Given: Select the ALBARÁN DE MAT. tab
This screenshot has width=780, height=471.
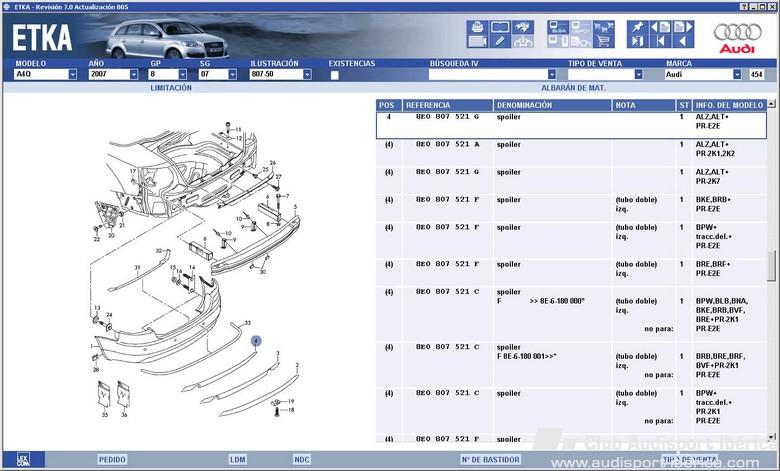Looking at the screenshot, I should (x=574, y=88).
